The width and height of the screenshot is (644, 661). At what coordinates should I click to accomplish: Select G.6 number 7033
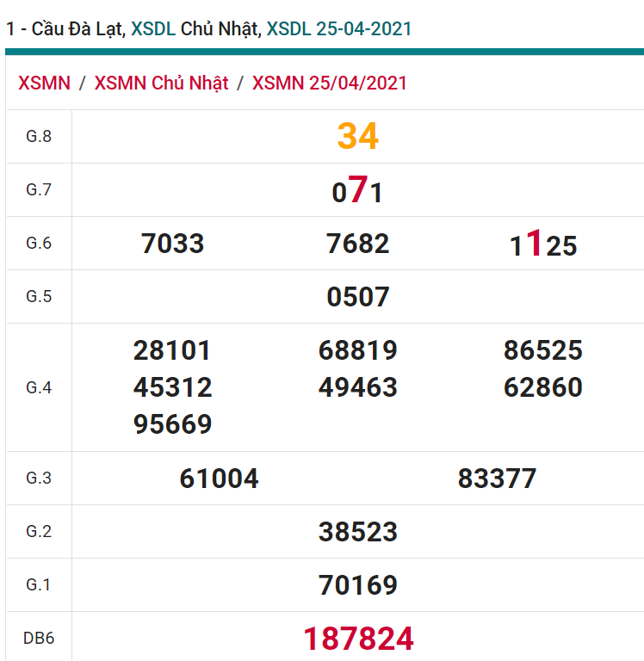click(x=173, y=244)
